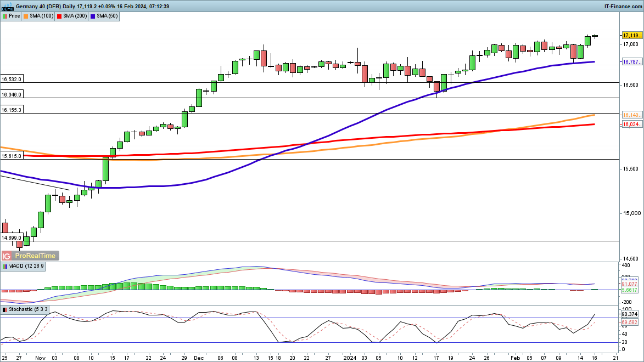The width and height of the screenshot is (644, 362).
Task: Click the DEMO candlestick icon in title bar
Action: point(7,6)
